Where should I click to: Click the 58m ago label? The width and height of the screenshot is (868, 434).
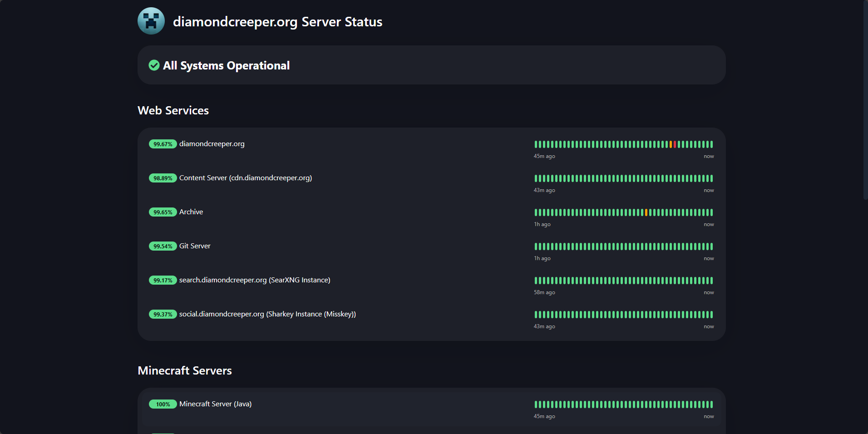[x=544, y=292]
